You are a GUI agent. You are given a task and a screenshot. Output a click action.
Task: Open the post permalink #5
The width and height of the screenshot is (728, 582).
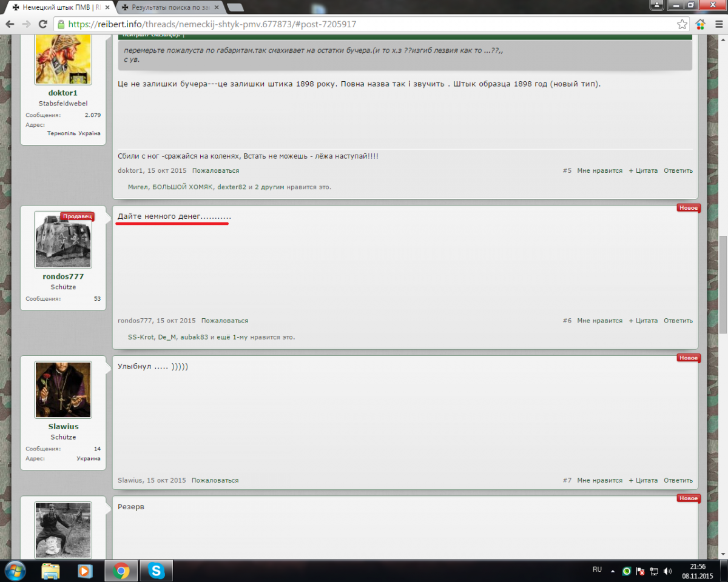[567, 171]
